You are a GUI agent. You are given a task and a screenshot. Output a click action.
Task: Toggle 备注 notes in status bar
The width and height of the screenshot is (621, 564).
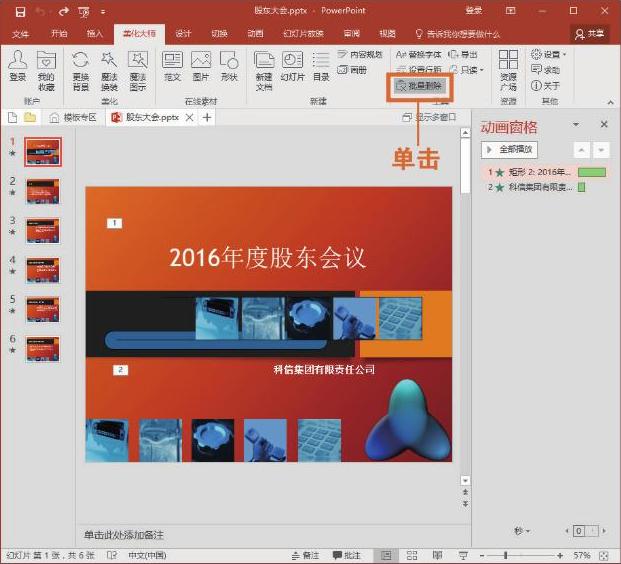[305, 556]
